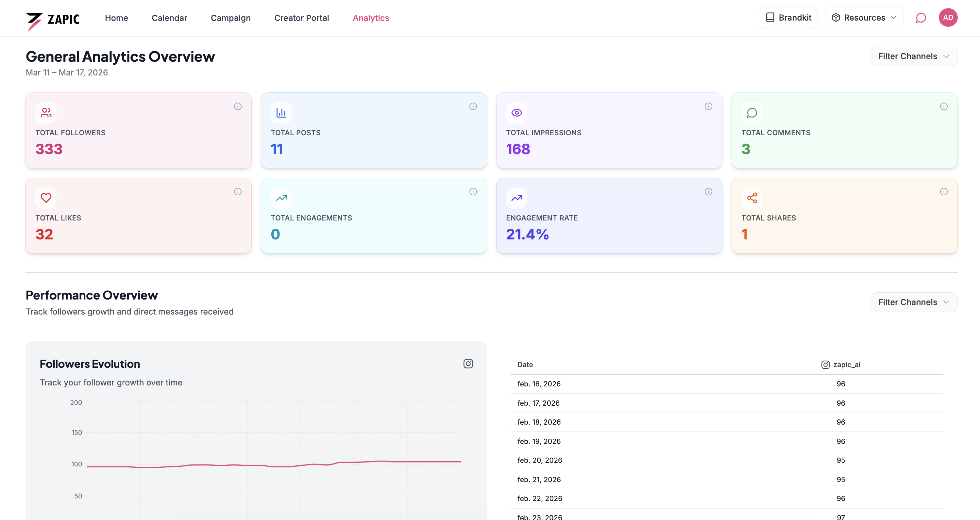
Task: Click the Instagram icon on Followers Evolution
Action: tap(468, 364)
